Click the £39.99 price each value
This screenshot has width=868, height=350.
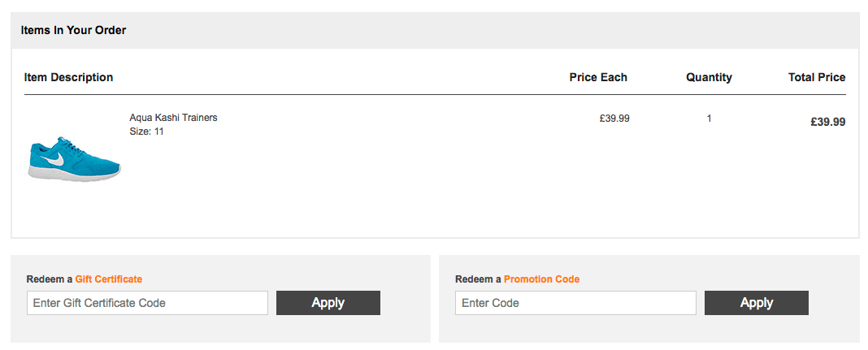[614, 119]
